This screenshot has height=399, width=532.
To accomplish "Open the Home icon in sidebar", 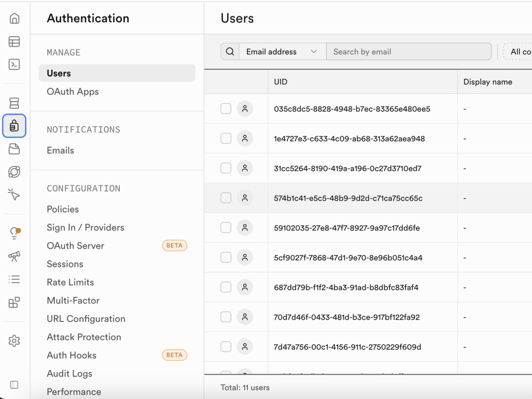I will 14,18.
